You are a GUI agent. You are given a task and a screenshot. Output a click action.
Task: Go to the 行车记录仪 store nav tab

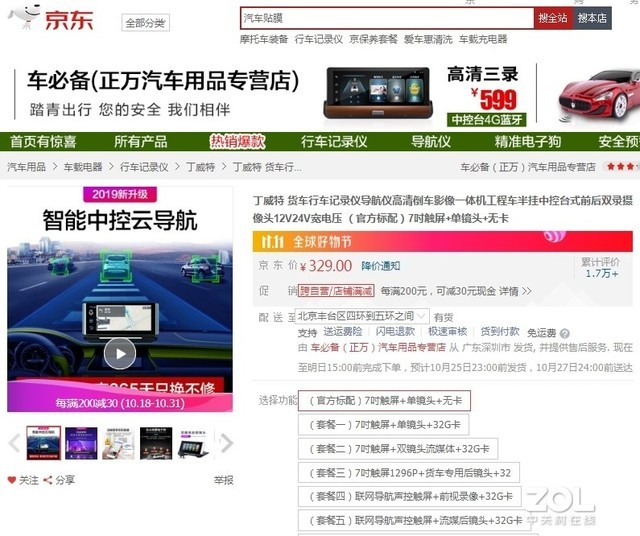pyautogui.click(x=334, y=142)
